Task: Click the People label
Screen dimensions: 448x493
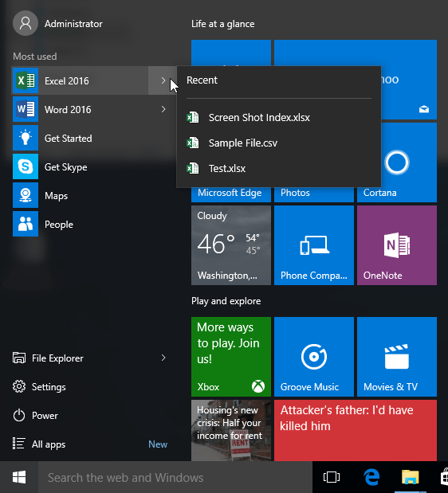Action: (59, 224)
